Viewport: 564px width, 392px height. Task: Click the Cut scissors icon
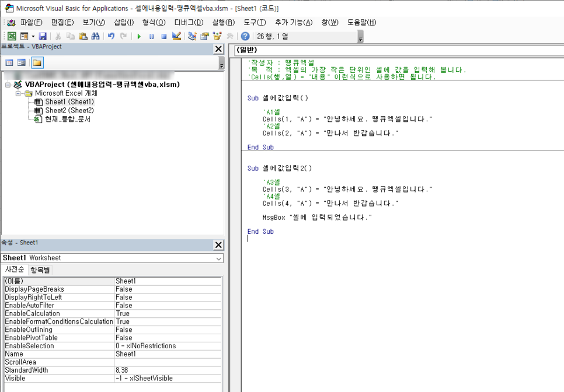pos(58,36)
